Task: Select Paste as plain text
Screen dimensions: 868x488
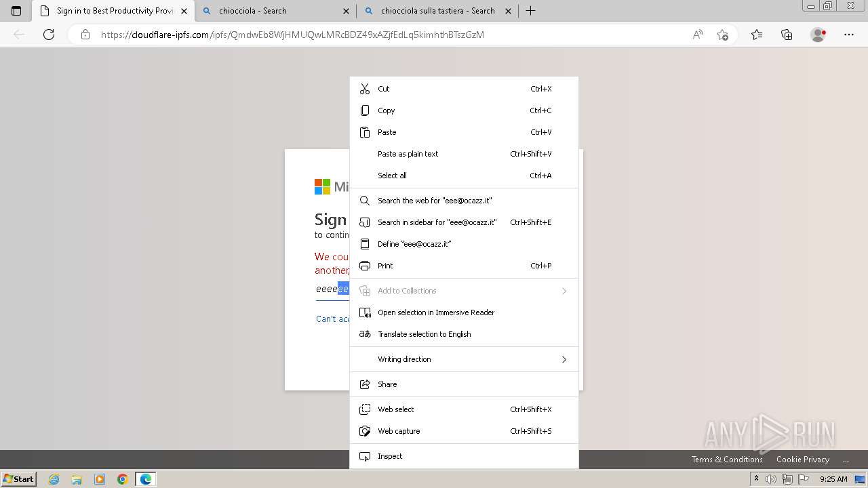Action: click(x=465, y=154)
